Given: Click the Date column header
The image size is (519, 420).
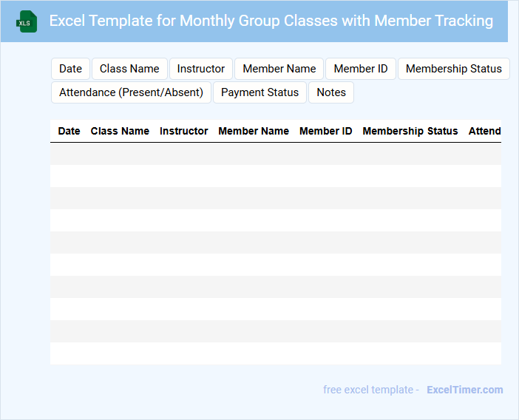Looking at the screenshot, I should (x=69, y=131).
